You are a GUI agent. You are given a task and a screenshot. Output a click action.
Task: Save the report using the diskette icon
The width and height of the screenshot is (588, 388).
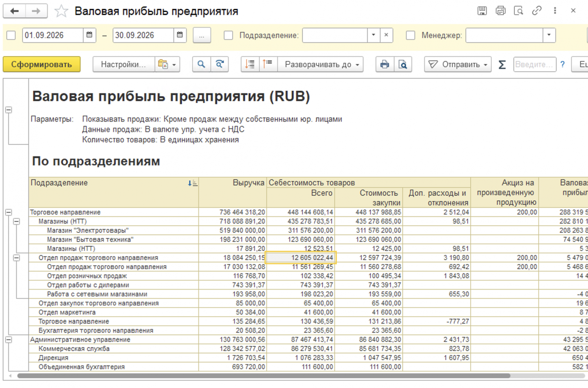482,11
